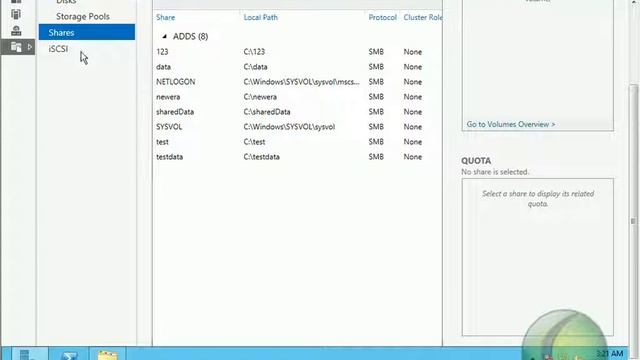Select Shares in navigation pane
Image resolution: width=640 pixels, height=360 pixels.
(87, 32)
